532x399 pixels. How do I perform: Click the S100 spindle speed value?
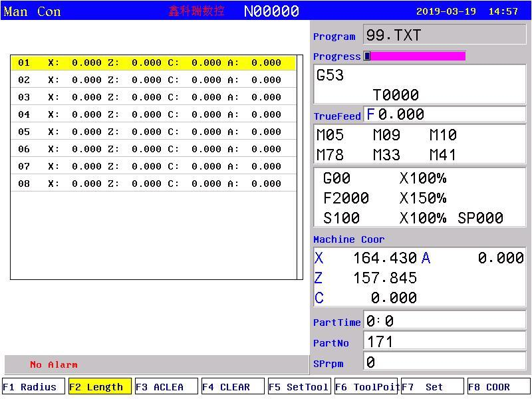pyautogui.click(x=341, y=218)
